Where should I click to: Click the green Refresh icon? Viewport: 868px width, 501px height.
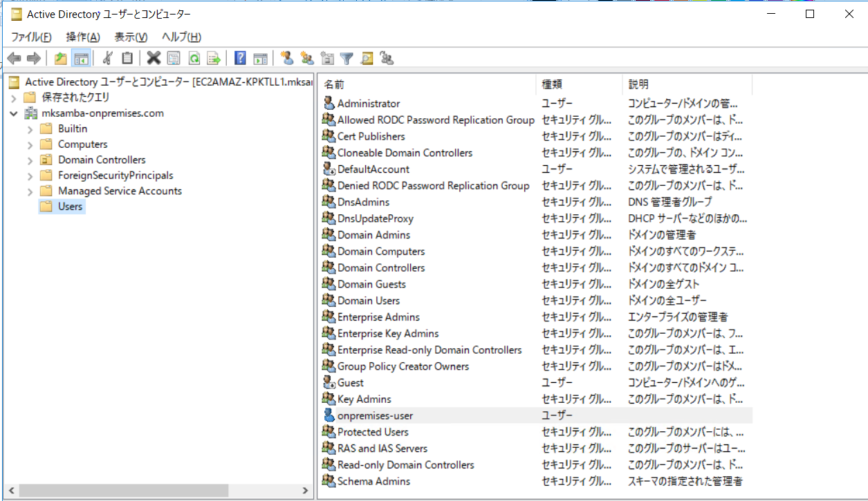click(194, 58)
